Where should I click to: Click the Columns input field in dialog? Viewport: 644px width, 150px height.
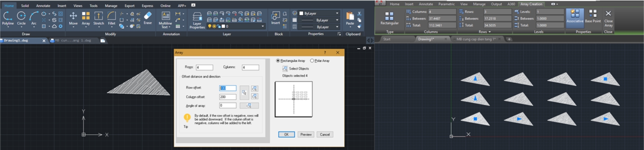[x=251, y=67]
